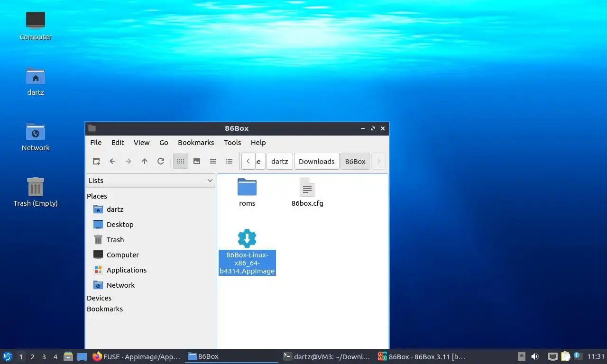Switch to workspace 3
The width and height of the screenshot is (607, 364).
pos(44,356)
